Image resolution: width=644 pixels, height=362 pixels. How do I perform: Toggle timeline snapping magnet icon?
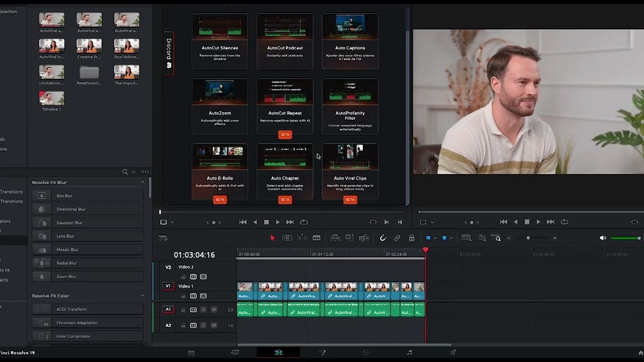(383, 238)
